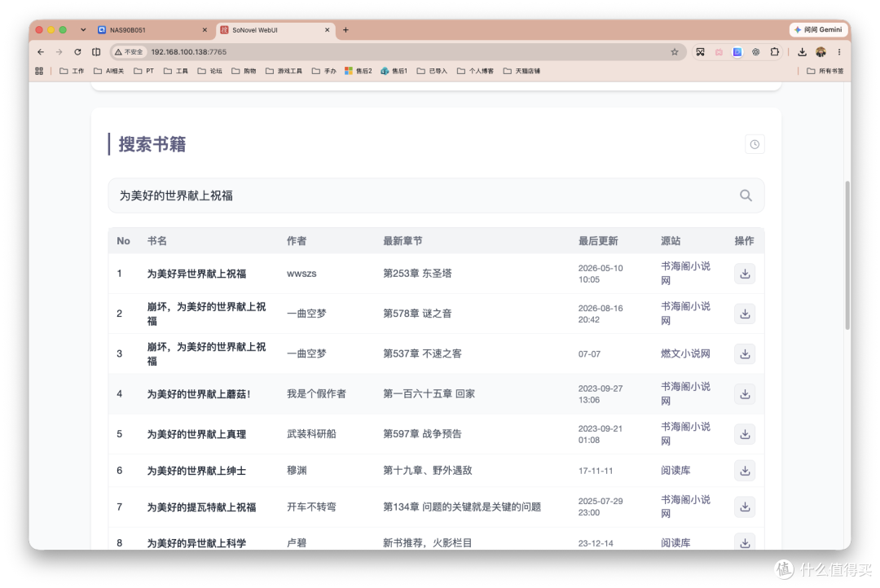The width and height of the screenshot is (880, 588).
Task: Focus the book search input field
Action: click(x=435, y=195)
